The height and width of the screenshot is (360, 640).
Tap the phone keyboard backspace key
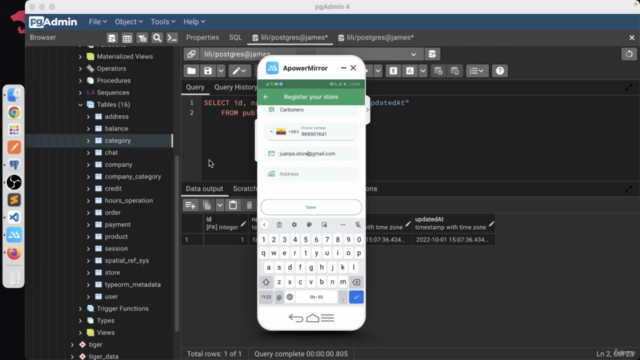(x=356, y=282)
